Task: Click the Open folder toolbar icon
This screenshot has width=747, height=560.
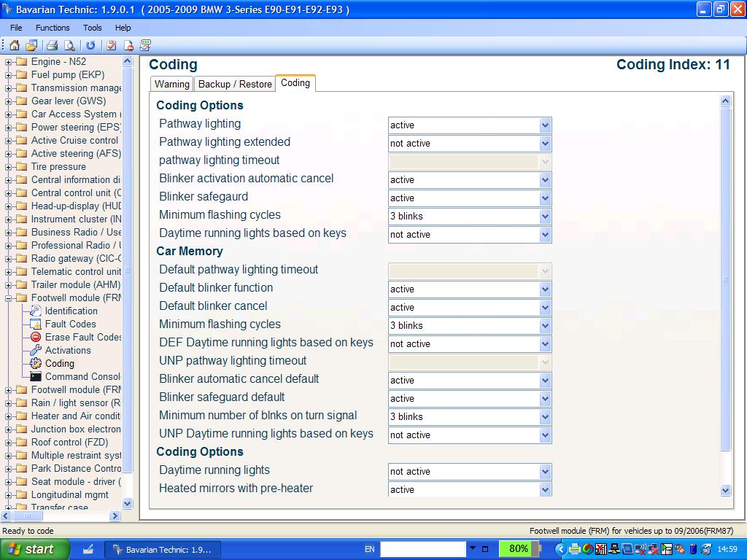Action: point(31,45)
